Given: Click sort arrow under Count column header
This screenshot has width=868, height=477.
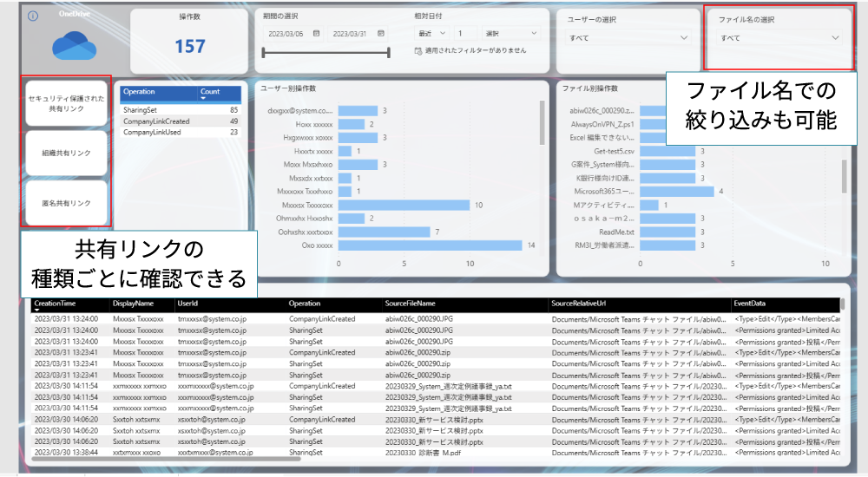Looking at the screenshot, I should coord(205,98).
